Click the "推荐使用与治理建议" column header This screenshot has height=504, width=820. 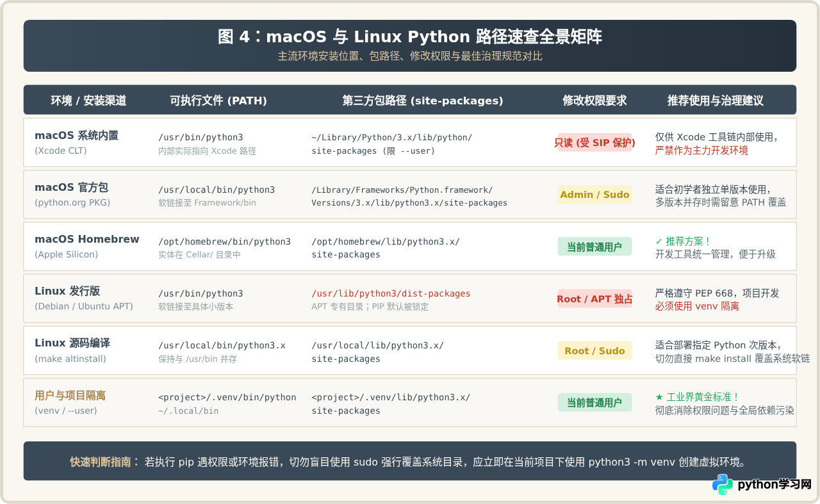(x=716, y=101)
